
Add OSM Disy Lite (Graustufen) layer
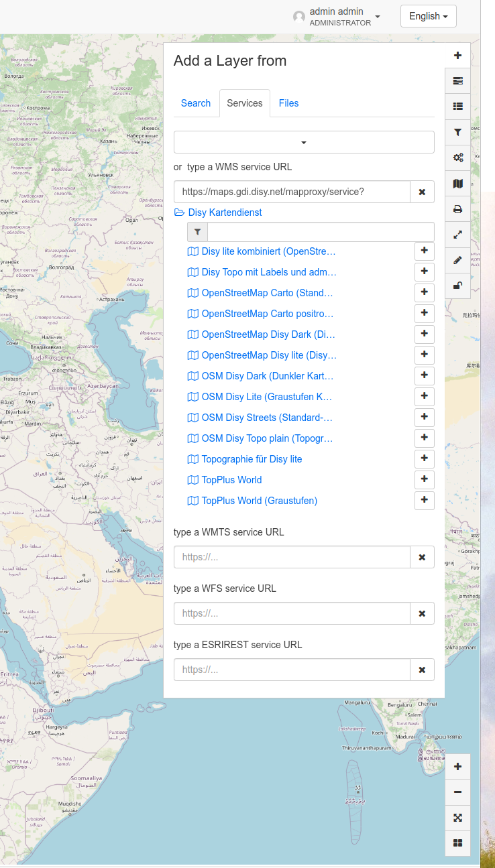424,397
